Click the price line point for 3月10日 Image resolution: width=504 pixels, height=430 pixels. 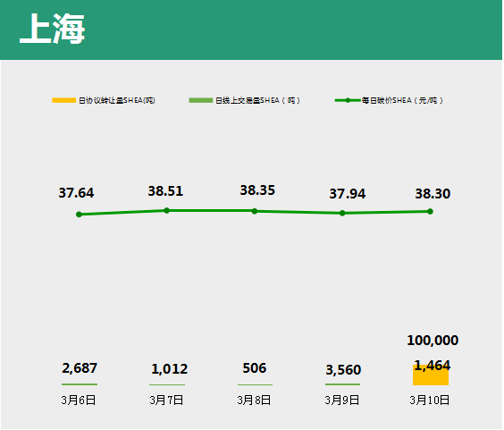[x=430, y=211]
